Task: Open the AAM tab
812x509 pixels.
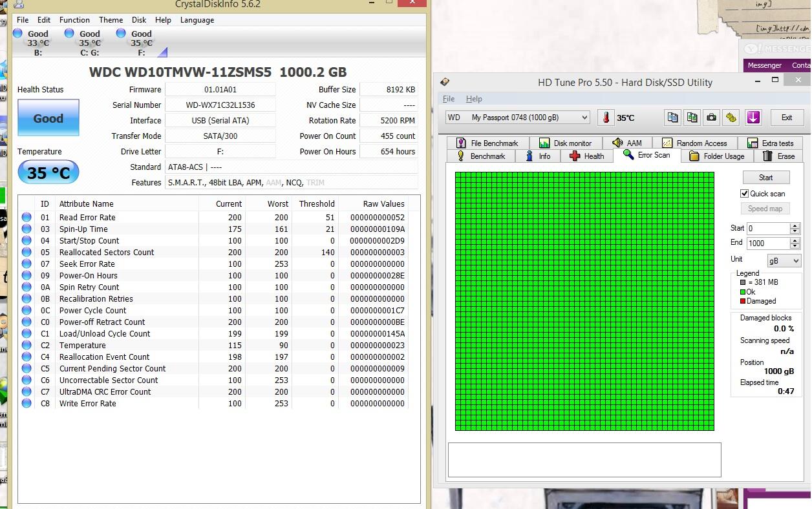Action: click(627, 143)
